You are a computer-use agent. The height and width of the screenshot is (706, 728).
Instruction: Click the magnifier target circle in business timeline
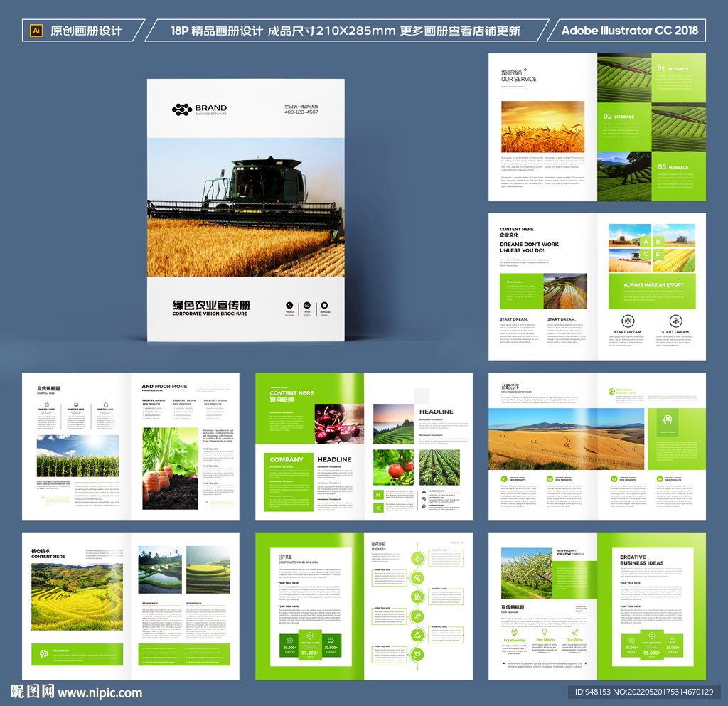coord(417,578)
